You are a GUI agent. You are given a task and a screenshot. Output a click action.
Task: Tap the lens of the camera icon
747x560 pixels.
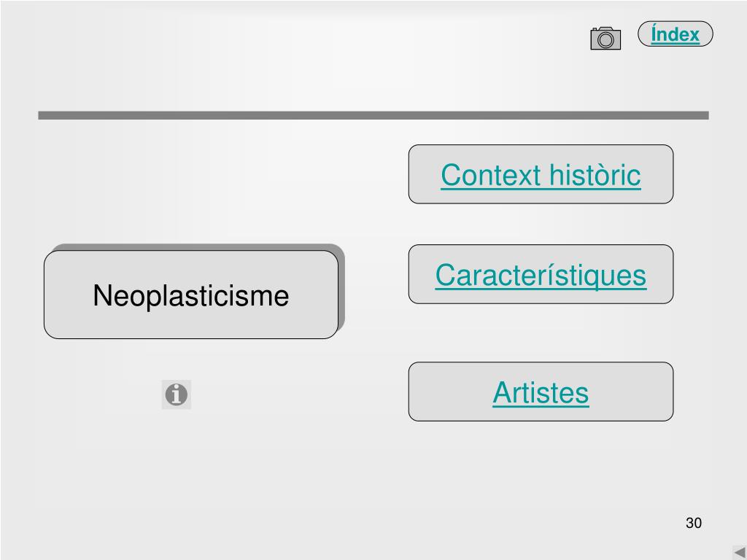(x=605, y=40)
